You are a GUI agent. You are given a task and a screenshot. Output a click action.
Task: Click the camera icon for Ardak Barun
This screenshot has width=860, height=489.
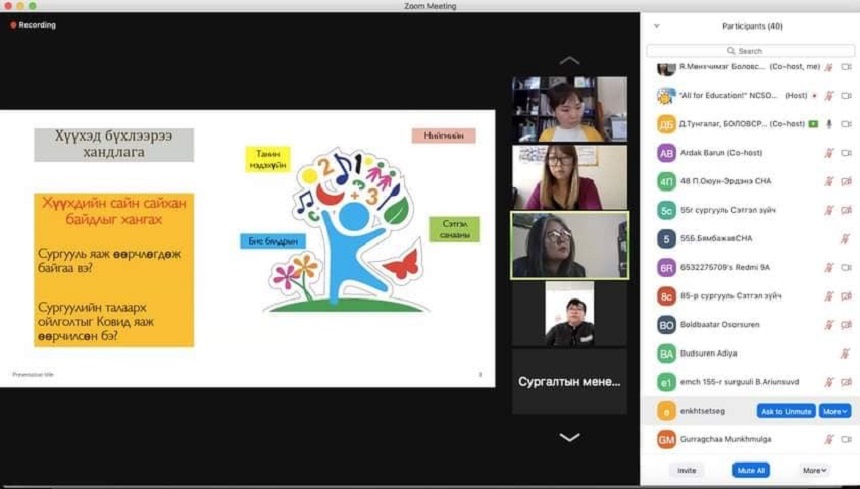pyautogui.click(x=846, y=153)
